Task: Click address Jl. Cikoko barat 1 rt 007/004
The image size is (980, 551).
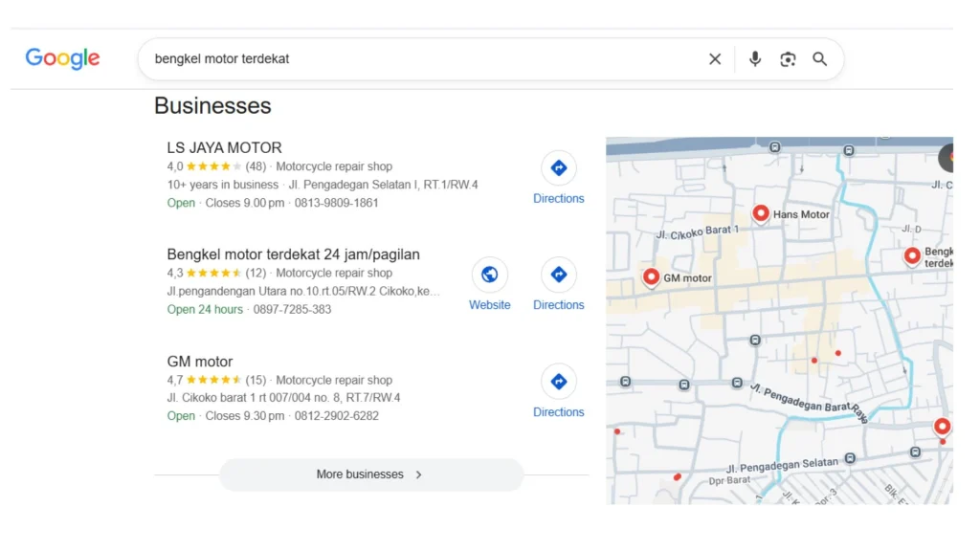Action: 283,397
